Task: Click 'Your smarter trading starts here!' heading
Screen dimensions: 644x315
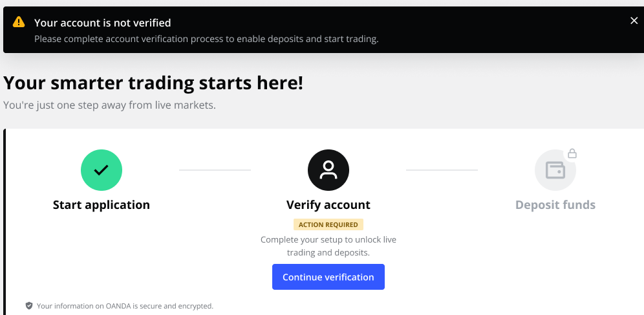Action: [153, 83]
